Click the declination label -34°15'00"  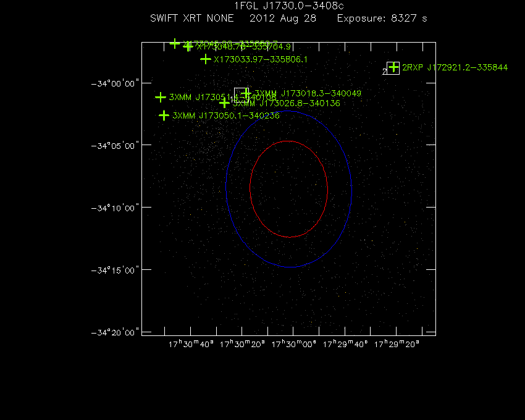click(x=115, y=271)
